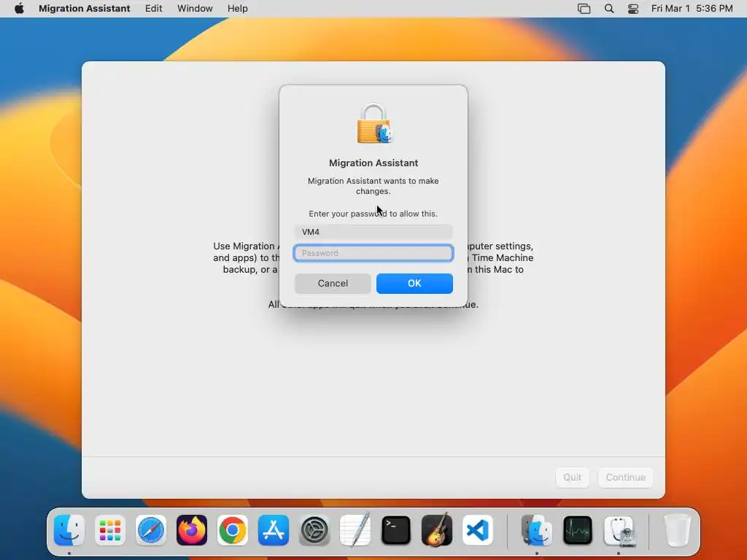Click the lock icon in the authentication dialog
This screenshot has height=560, width=747.
(374, 123)
